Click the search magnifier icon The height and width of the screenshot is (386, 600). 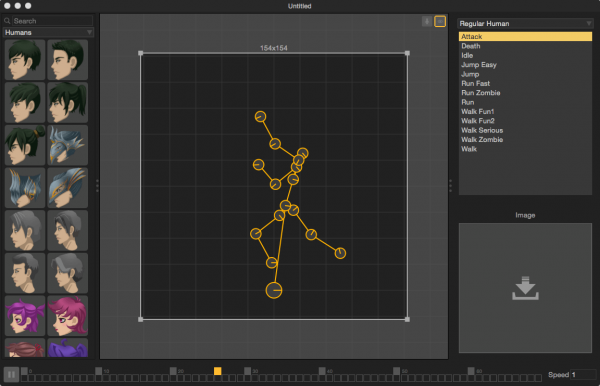click(7, 21)
